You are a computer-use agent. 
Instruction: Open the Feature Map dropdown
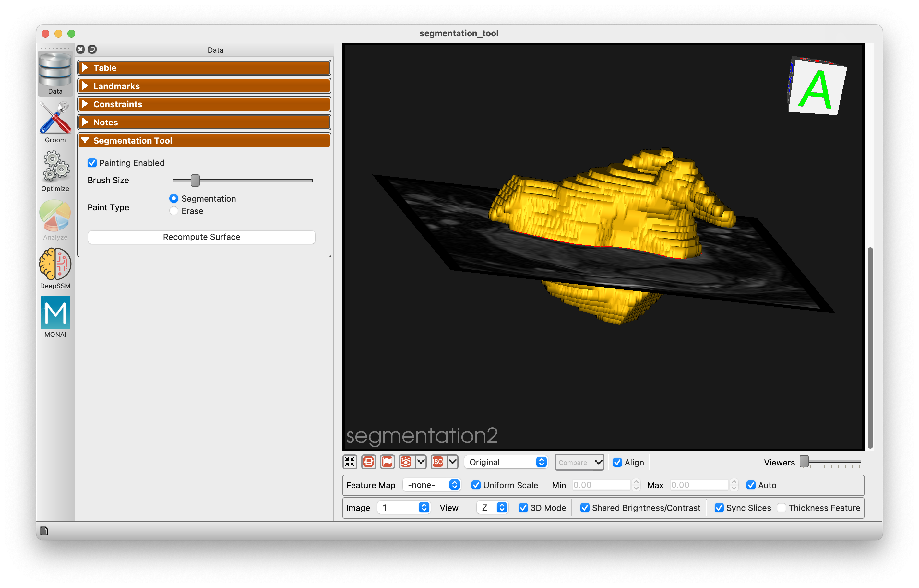coord(432,485)
